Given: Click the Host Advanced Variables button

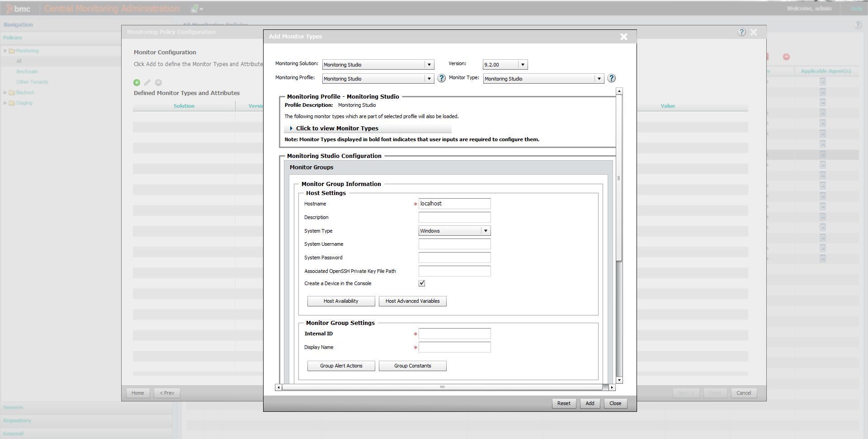Looking at the screenshot, I should tap(412, 301).
